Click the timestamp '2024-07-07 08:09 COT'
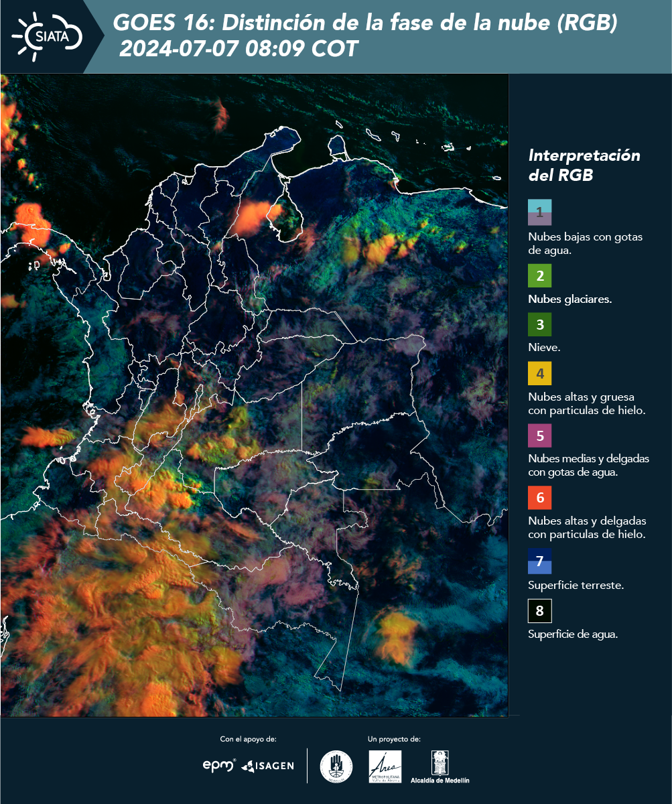 pos(239,49)
